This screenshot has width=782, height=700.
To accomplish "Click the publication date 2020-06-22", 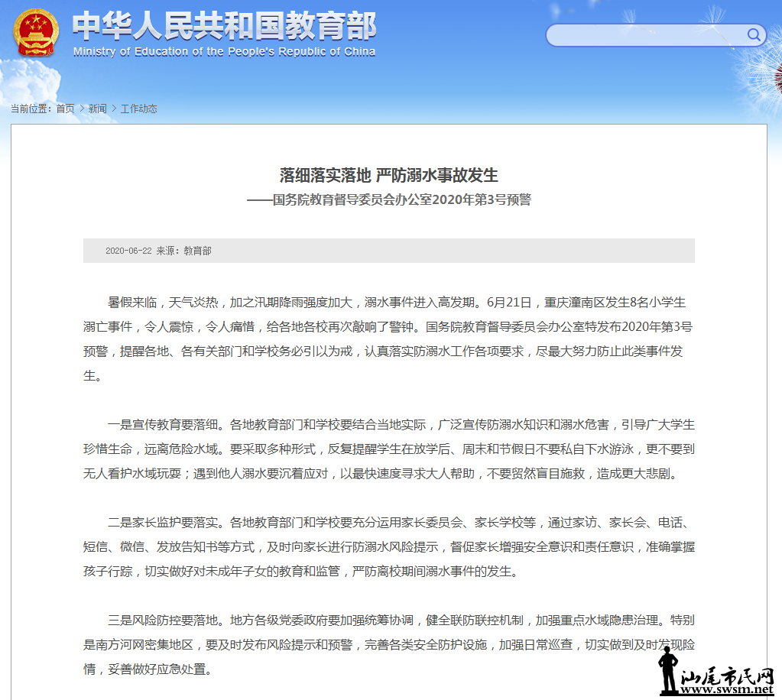I will pos(128,251).
